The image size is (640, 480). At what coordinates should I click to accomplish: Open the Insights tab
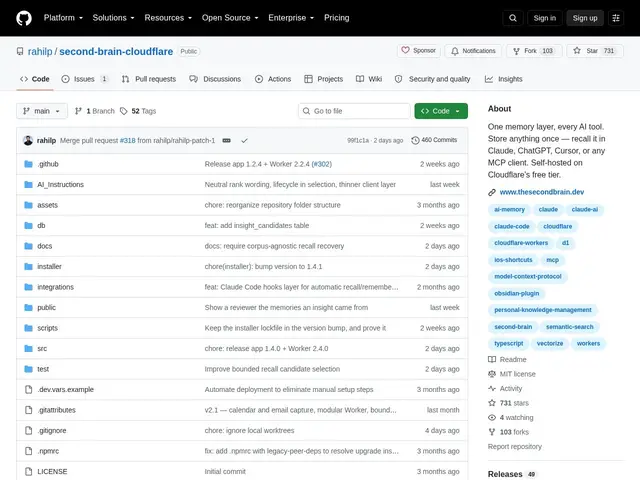pyautogui.click(x=504, y=79)
